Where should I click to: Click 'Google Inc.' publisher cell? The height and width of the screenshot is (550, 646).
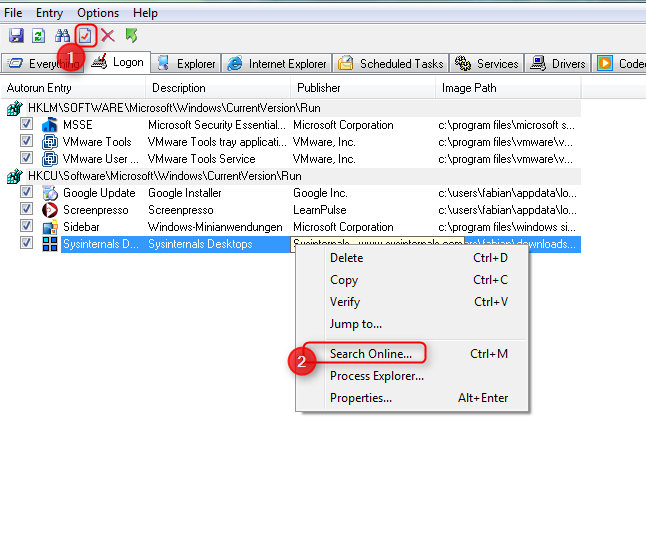coord(320,193)
